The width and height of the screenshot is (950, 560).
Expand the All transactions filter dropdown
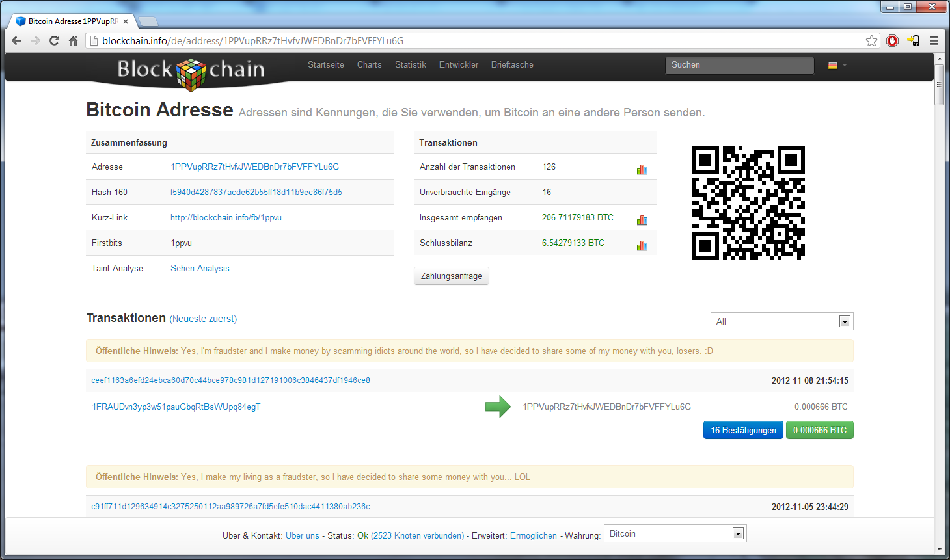[x=781, y=321]
